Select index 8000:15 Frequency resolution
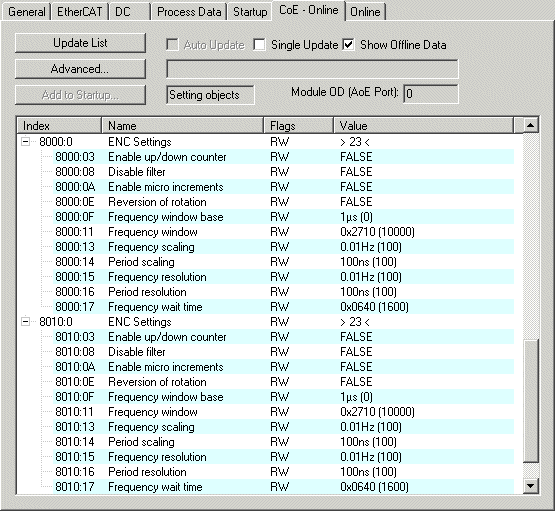555x511 pixels. tap(265, 277)
